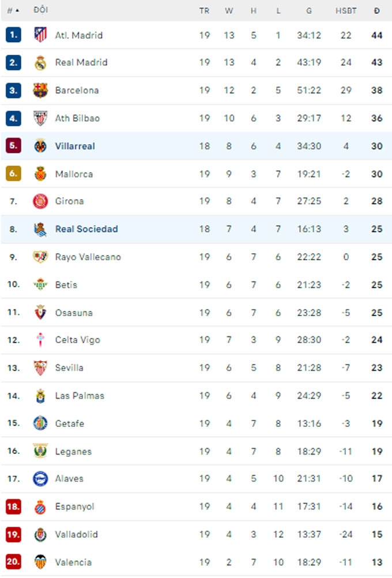Click the red rank 18 badge

point(13,506)
